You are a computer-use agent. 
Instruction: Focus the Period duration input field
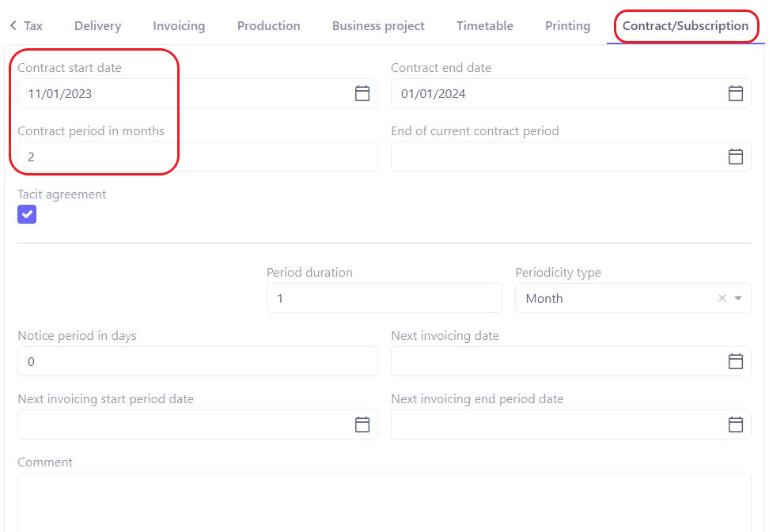[x=384, y=298]
